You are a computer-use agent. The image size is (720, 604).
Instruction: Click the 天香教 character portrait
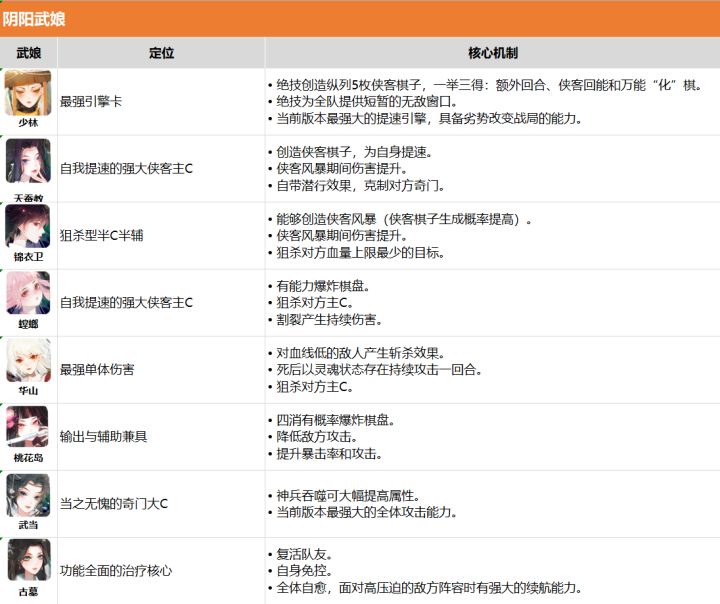pos(28,161)
